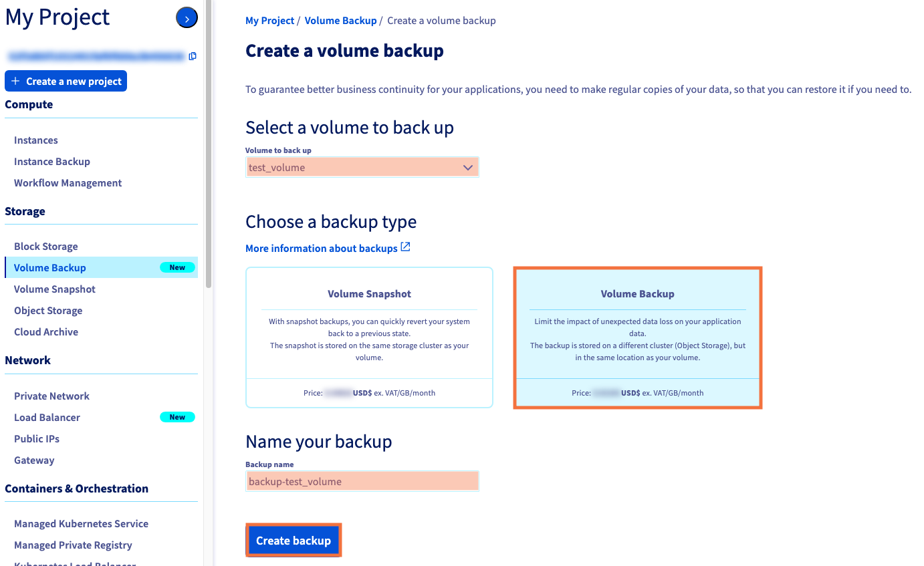The height and width of the screenshot is (566, 924).
Task: Go to Workflow Management
Action: (x=68, y=183)
